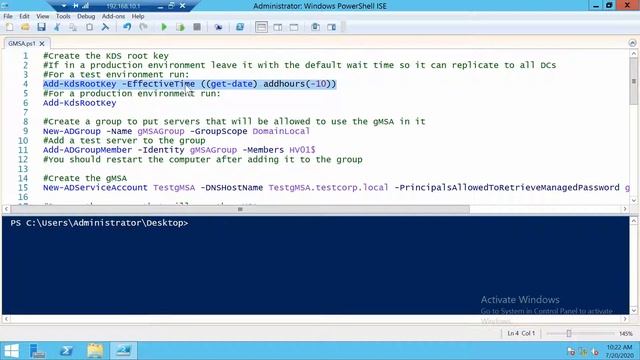640x360 pixels.
Task: Open the Debug menu
Action: [x=86, y=16]
